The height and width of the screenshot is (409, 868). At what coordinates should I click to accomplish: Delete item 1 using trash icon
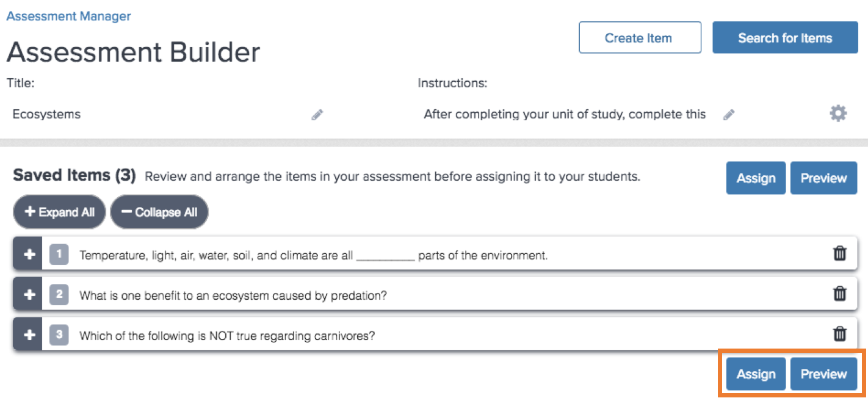(840, 253)
